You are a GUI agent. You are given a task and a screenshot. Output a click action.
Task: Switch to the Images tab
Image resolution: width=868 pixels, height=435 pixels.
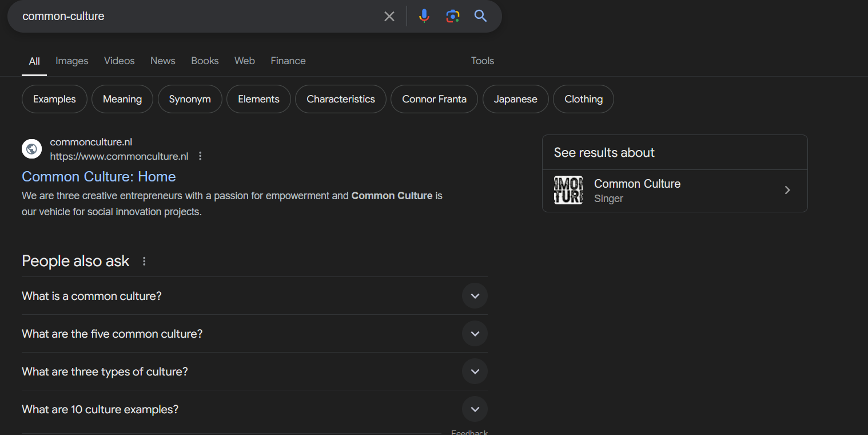pos(72,61)
